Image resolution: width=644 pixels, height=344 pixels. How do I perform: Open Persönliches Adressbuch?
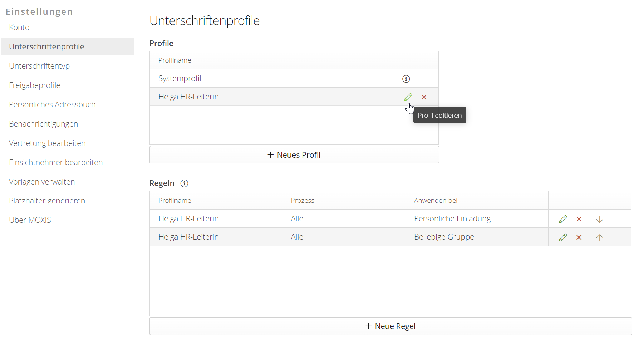click(52, 104)
